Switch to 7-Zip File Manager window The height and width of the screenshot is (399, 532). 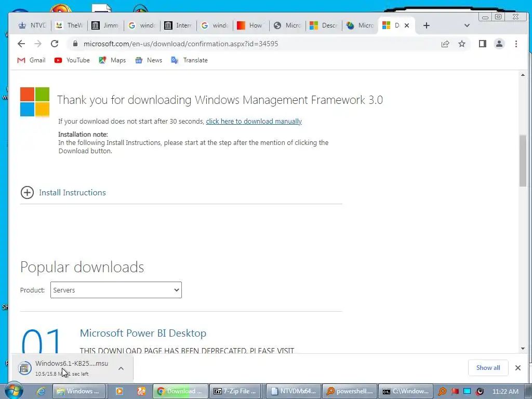pyautogui.click(x=235, y=391)
